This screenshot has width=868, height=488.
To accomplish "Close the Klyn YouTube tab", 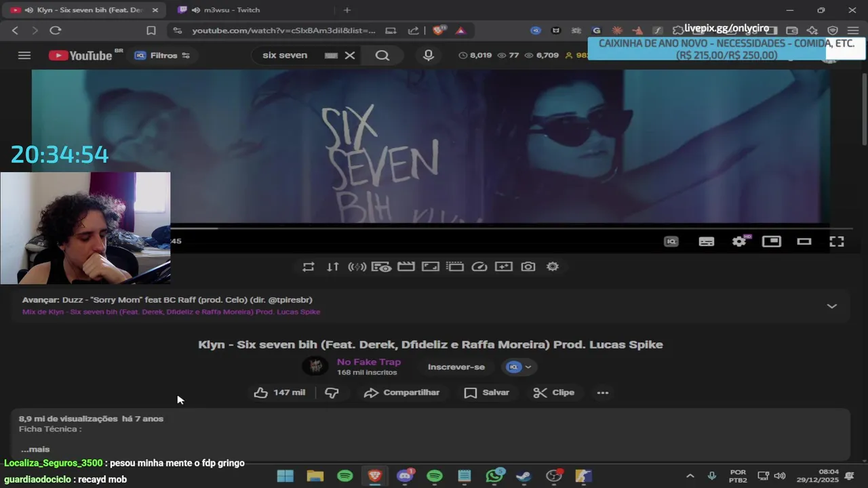I will (155, 10).
